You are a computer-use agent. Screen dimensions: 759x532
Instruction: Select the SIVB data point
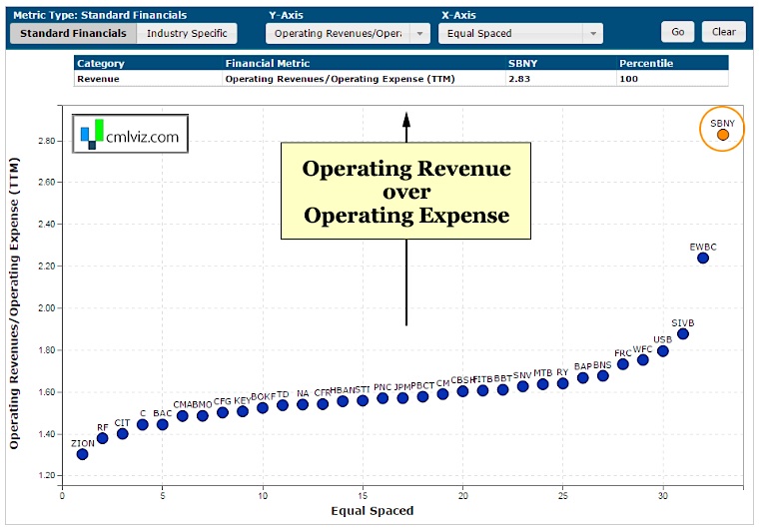click(x=683, y=333)
